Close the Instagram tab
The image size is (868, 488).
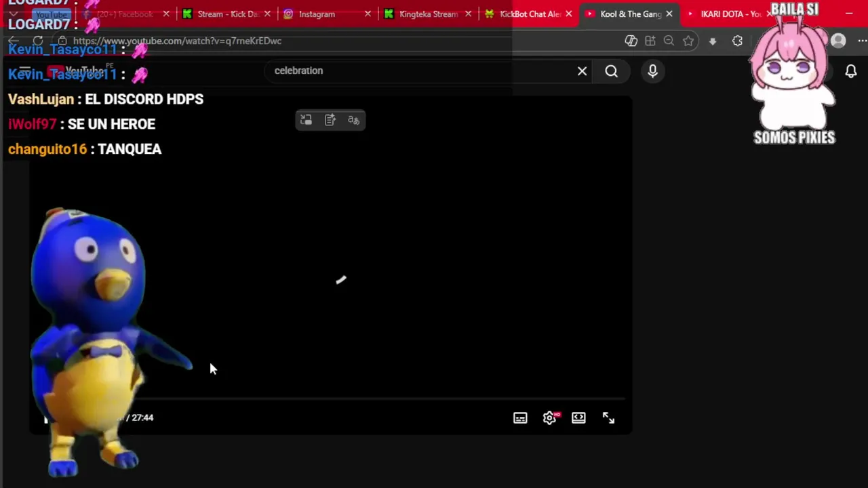coord(368,14)
